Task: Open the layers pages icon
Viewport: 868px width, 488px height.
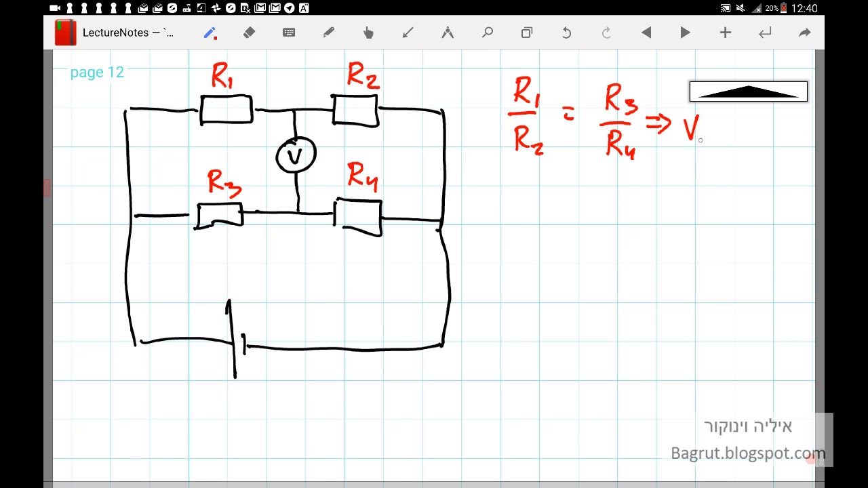Action: [527, 33]
